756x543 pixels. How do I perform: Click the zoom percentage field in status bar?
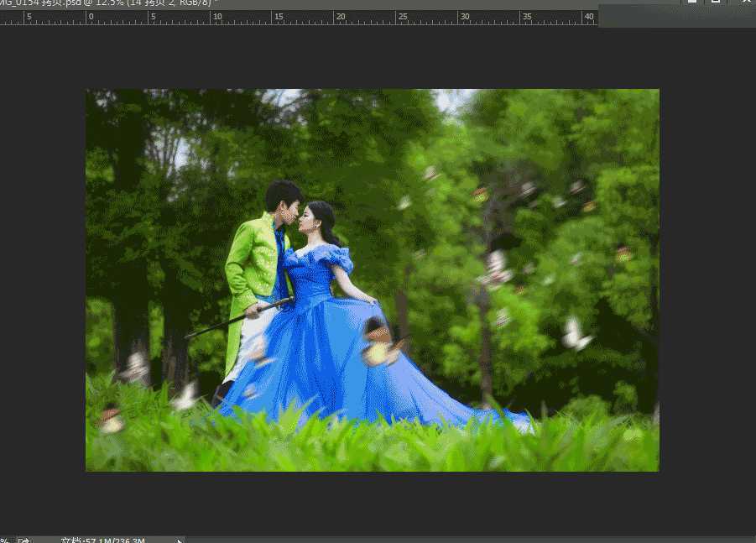(7, 540)
